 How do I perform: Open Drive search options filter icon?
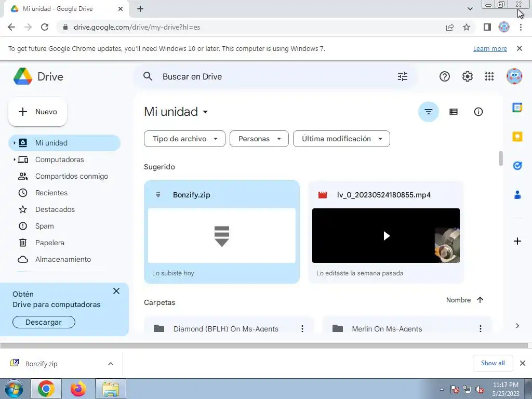(403, 76)
